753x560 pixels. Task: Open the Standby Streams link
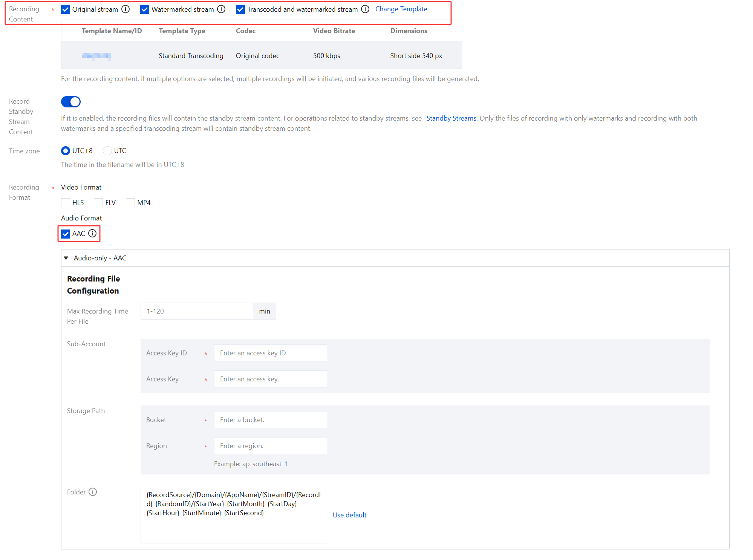coord(451,118)
